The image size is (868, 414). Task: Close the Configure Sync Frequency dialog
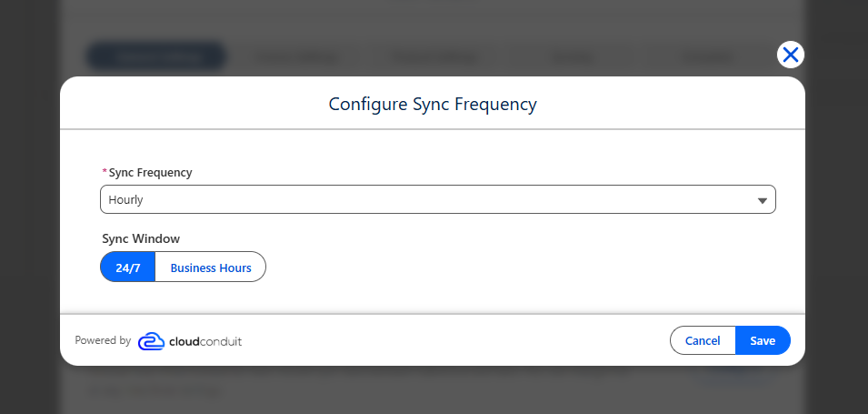coord(791,55)
